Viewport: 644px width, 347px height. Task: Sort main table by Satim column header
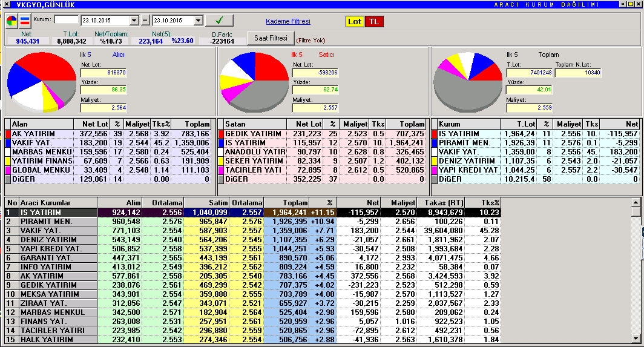[206, 203]
